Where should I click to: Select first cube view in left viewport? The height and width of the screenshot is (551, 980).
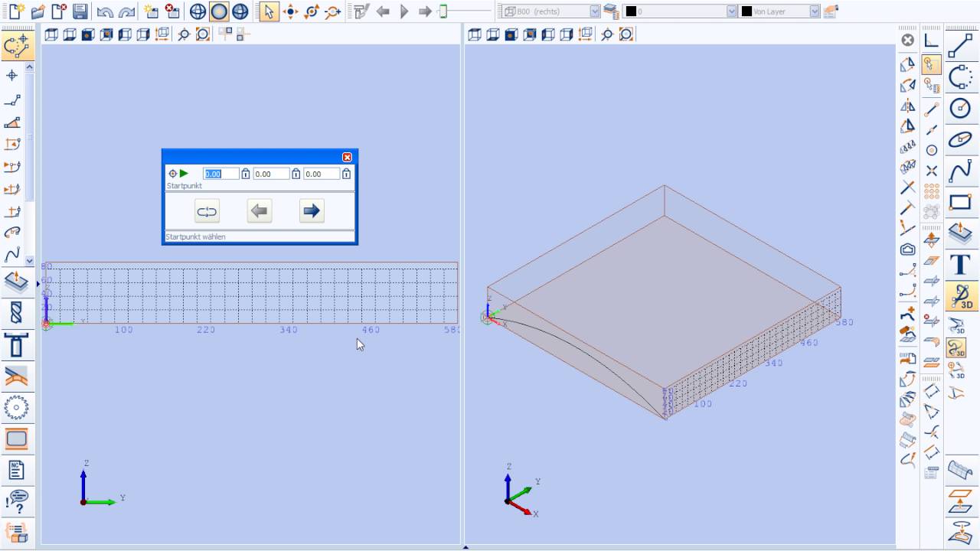(51, 34)
